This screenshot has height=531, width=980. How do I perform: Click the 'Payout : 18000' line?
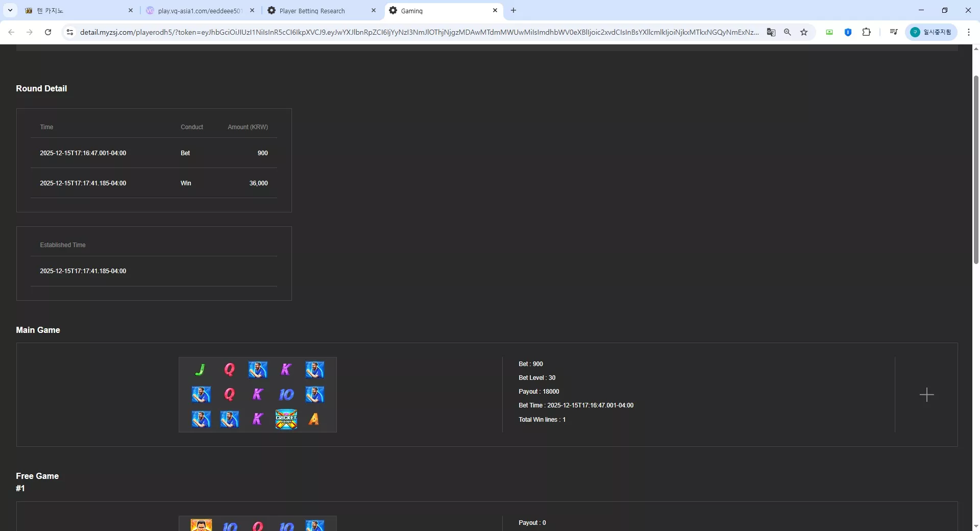[x=539, y=392]
